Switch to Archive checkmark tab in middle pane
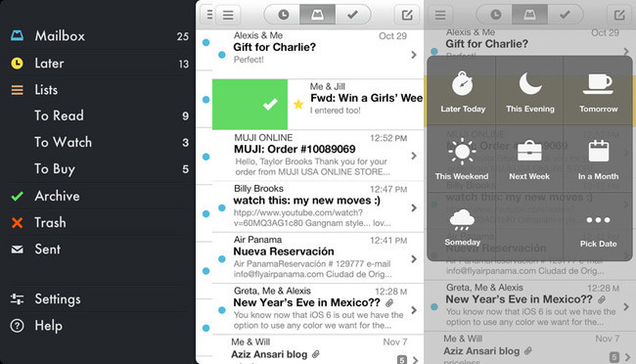The image size is (636, 364). 352,15
